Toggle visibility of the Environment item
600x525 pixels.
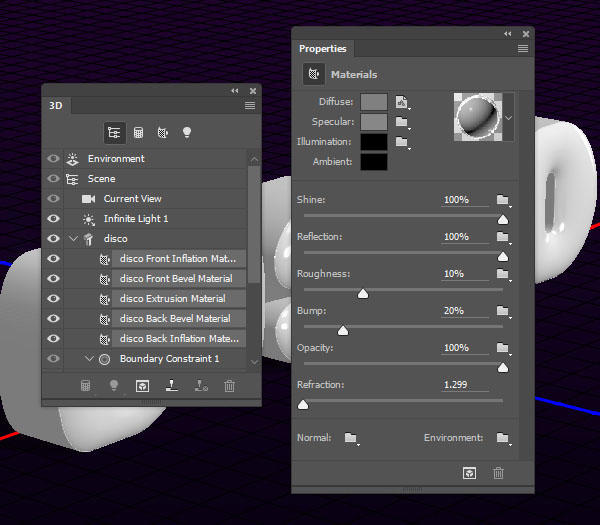point(53,159)
